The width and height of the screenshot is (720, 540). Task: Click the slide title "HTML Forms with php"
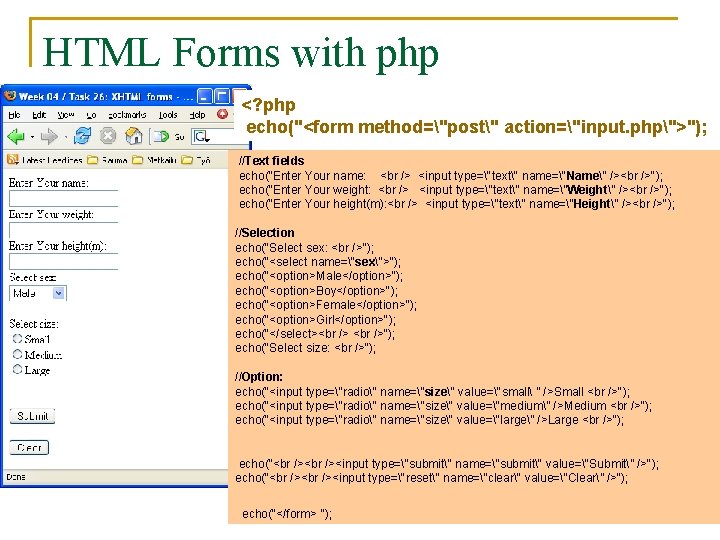click(241, 53)
